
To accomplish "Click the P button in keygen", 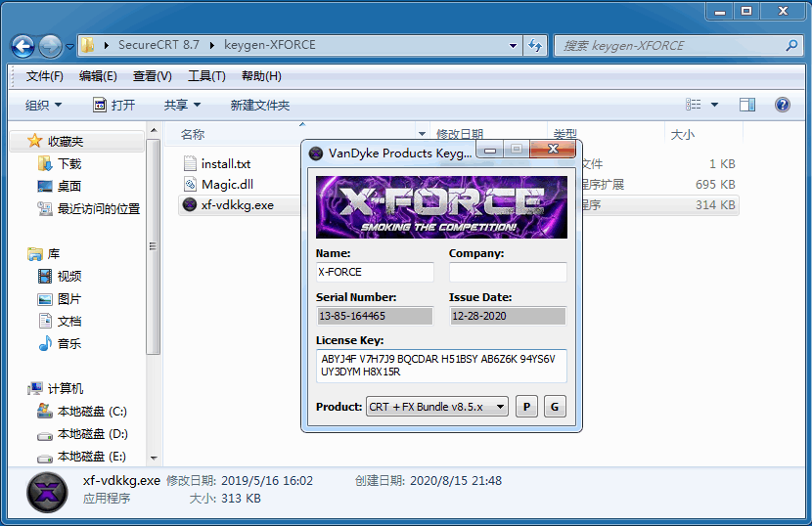I will click(526, 407).
